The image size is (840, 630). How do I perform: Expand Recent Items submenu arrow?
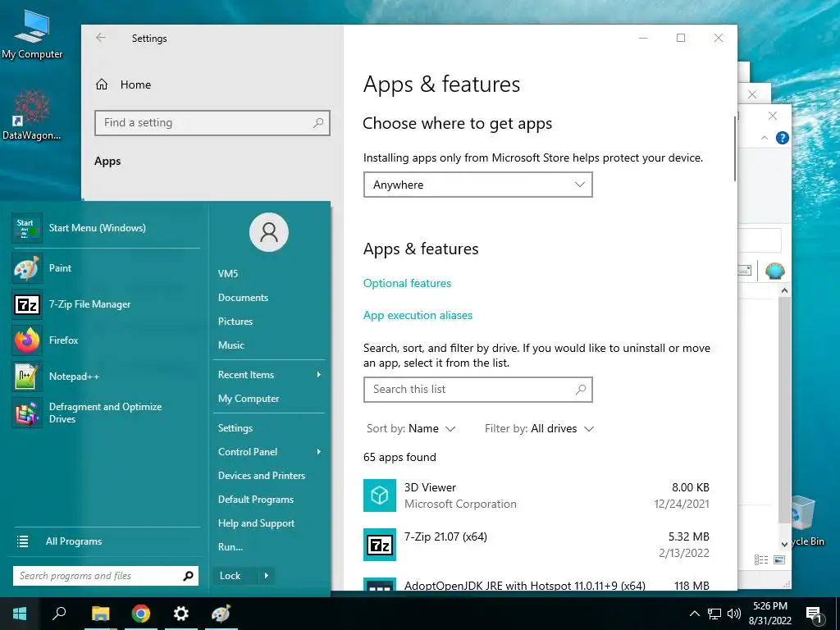click(x=319, y=374)
